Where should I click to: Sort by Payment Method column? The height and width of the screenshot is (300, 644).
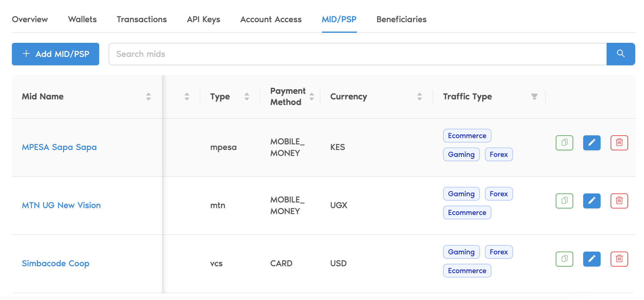[x=311, y=97]
